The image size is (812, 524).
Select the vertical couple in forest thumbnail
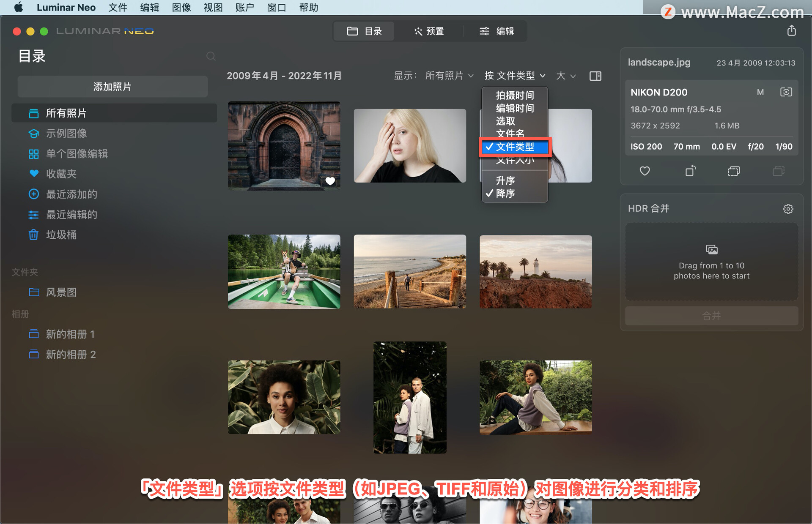click(x=410, y=398)
